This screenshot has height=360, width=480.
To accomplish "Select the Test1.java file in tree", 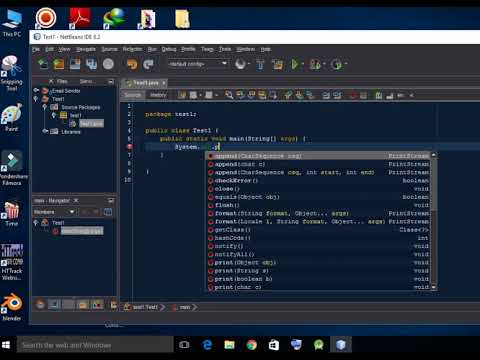I will pos(91,124).
